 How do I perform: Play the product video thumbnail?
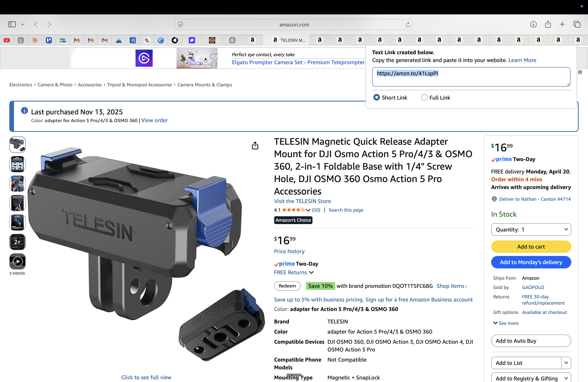click(17, 261)
